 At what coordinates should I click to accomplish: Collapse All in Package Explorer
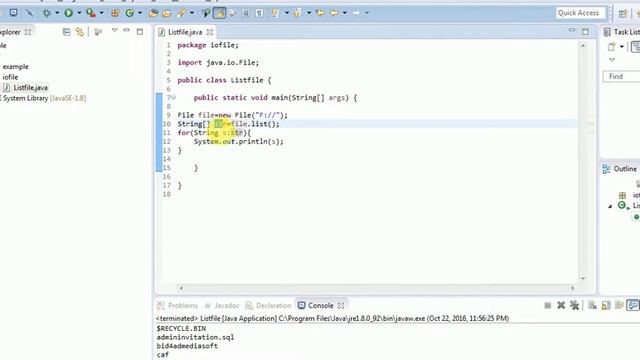(x=67, y=32)
